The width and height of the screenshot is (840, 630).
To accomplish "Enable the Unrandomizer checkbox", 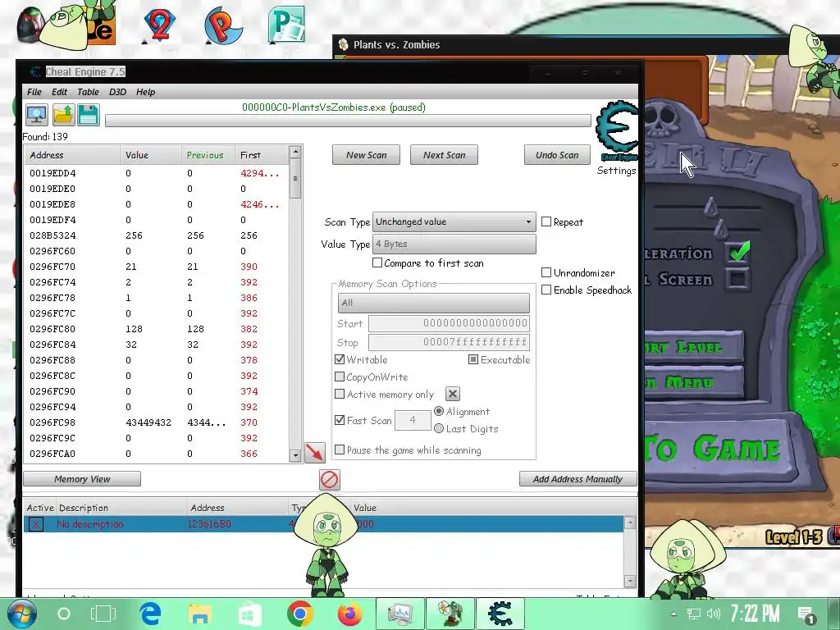I will click(546, 272).
